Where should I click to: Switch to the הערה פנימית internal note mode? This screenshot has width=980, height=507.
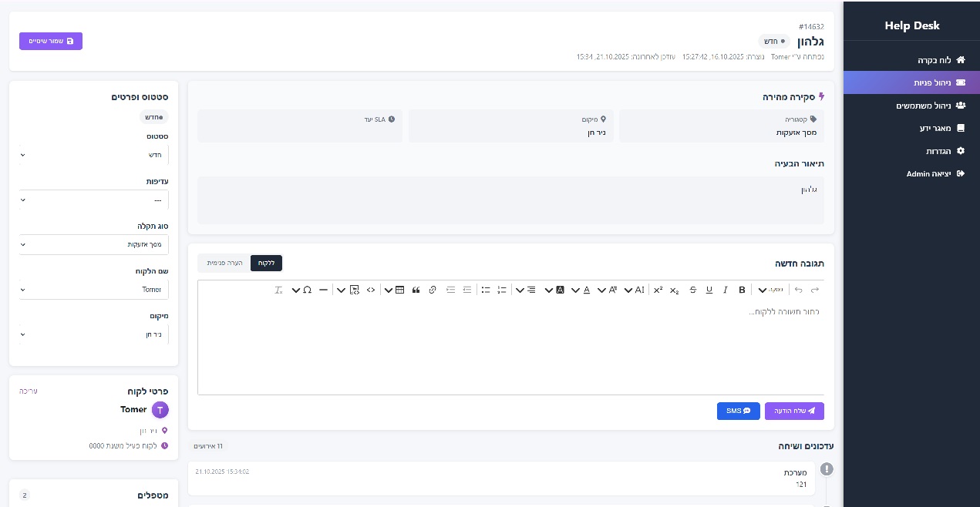tap(224, 264)
